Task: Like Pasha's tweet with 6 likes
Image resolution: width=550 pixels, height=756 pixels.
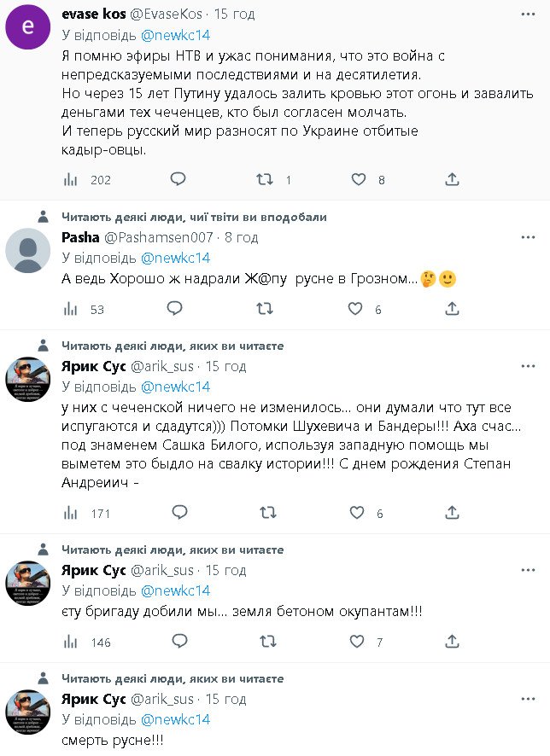Action: [359, 309]
